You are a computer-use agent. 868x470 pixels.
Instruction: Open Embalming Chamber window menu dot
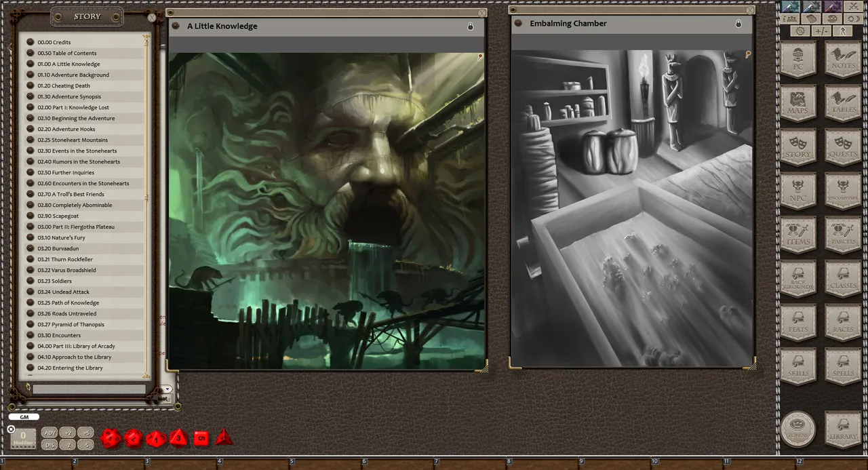[x=518, y=23]
